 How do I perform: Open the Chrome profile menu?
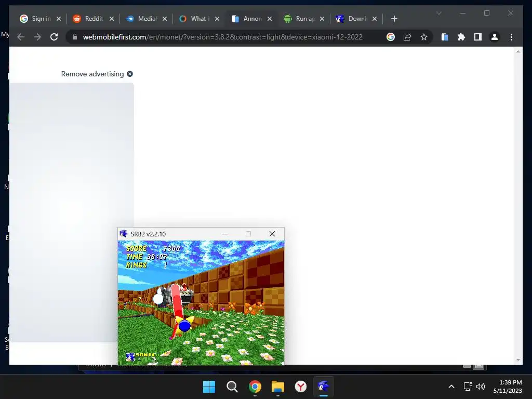pos(495,37)
